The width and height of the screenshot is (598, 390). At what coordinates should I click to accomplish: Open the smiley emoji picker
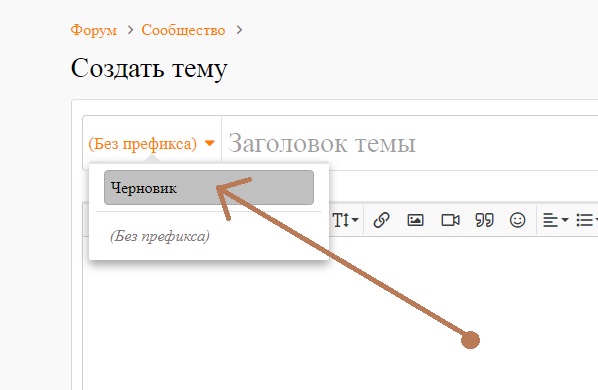coord(518,220)
